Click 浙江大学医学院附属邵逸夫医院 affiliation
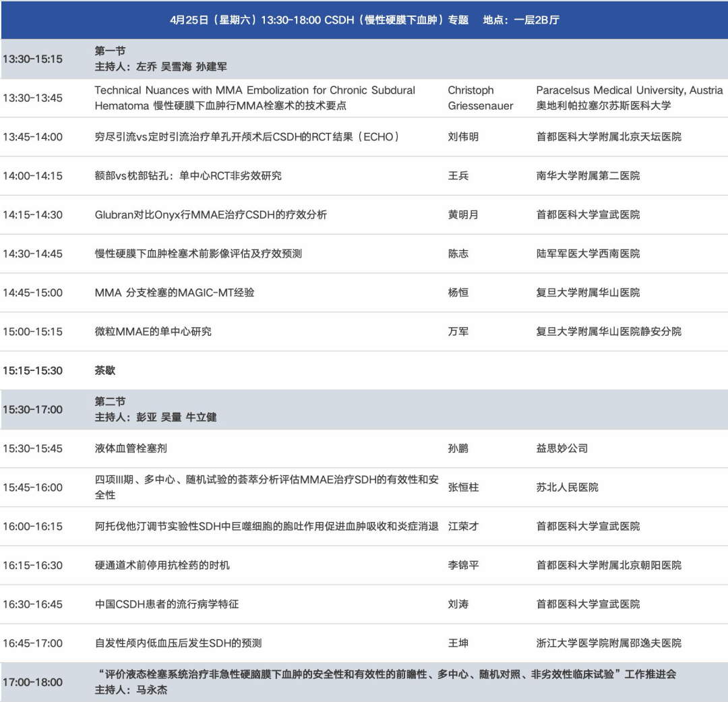The height and width of the screenshot is (702, 728). [609, 643]
